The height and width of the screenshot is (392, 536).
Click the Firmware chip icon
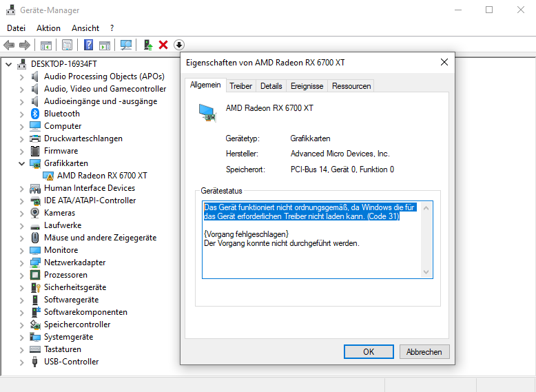coord(35,151)
